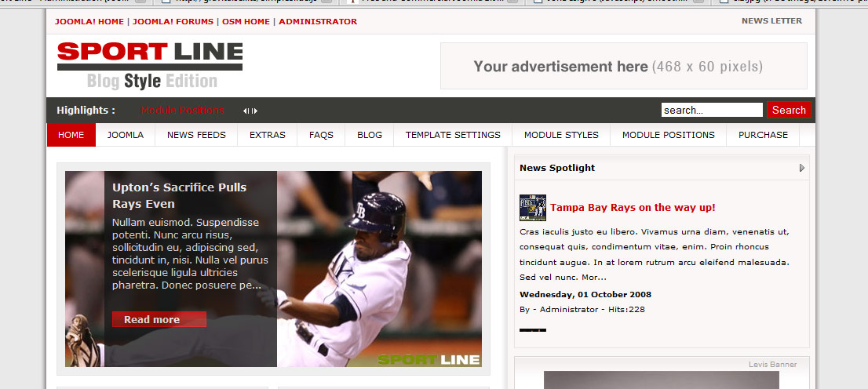Open the Joomla menu item
Image resolution: width=868 pixels, height=389 pixels.
click(126, 135)
